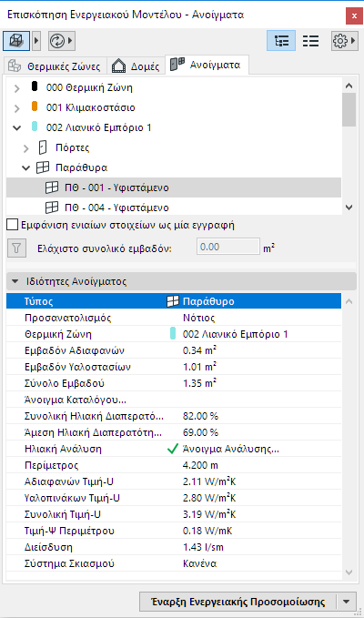Viewport: 364px width, 618px height.
Task: Click Έναρξη Ενεργειακής Προσομοίωσης button
Action: point(238,602)
